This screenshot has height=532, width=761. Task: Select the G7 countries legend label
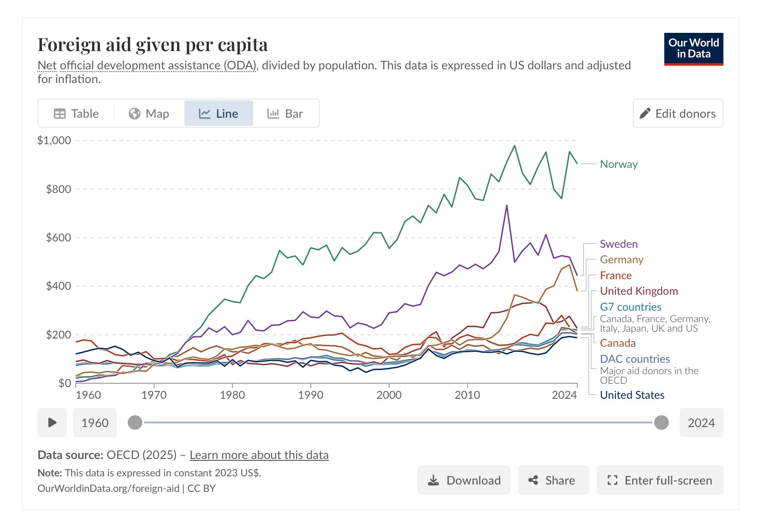pos(631,307)
